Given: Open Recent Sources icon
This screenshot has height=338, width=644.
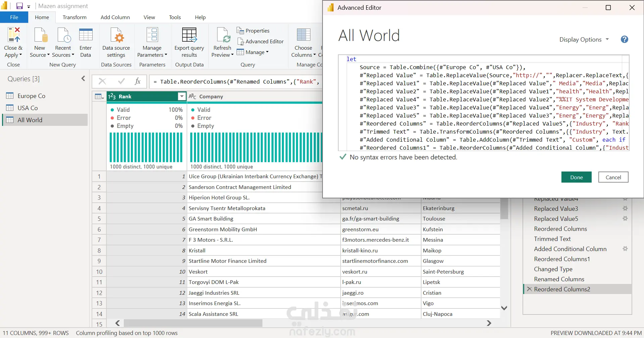Looking at the screenshot, I should pyautogui.click(x=63, y=35).
